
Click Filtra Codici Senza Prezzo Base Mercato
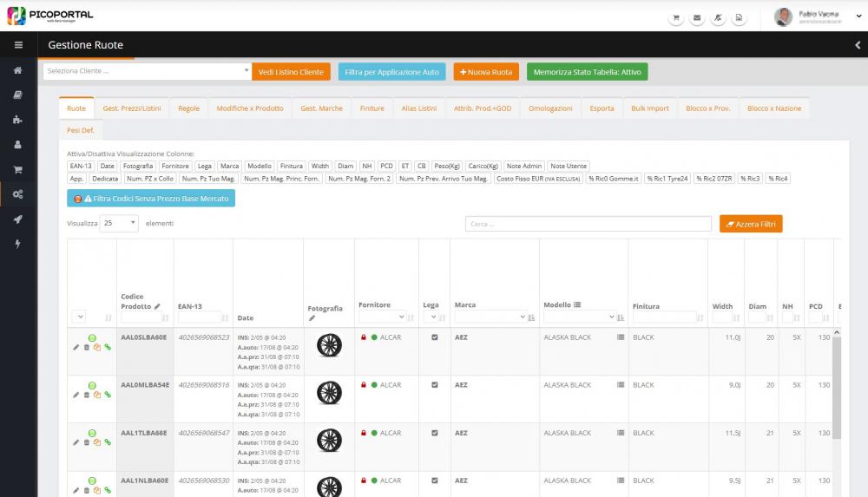(151, 198)
